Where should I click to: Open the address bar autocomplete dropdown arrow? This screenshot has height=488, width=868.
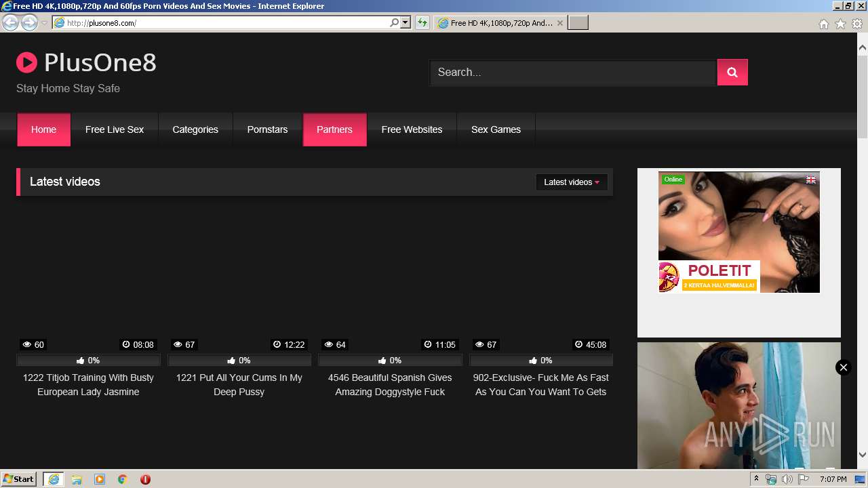coord(406,22)
